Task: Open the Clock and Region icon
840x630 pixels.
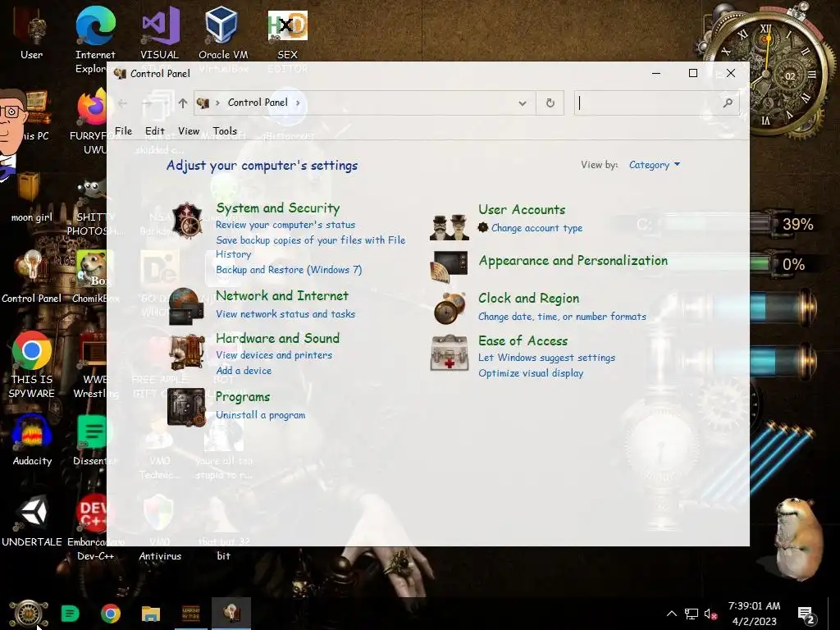Action: coord(450,308)
